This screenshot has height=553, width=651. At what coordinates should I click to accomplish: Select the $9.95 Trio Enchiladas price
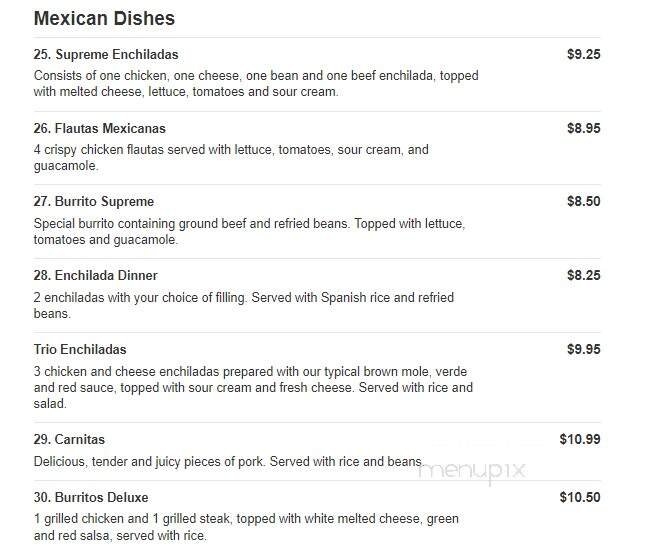(x=583, y=350)
